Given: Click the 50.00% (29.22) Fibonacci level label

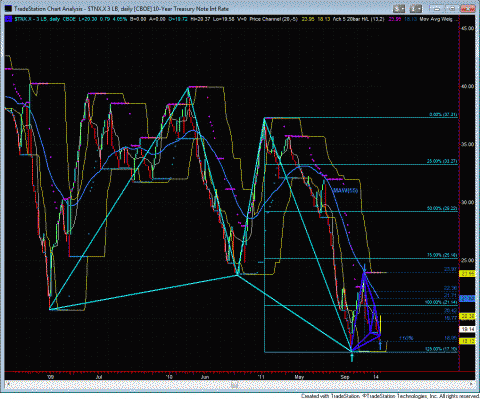Looking at the screenshot, I should click(x=442, y=208).
